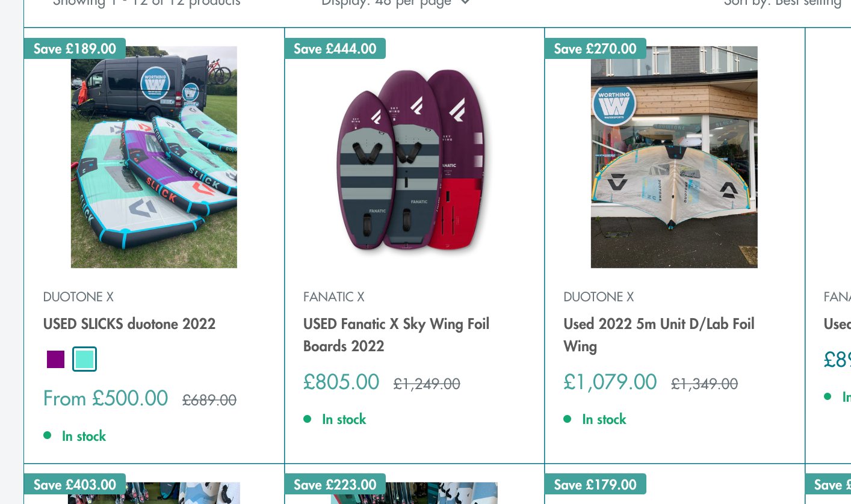Click the "Save £270.00" badge
851x504 pixels.
(595, 49)
